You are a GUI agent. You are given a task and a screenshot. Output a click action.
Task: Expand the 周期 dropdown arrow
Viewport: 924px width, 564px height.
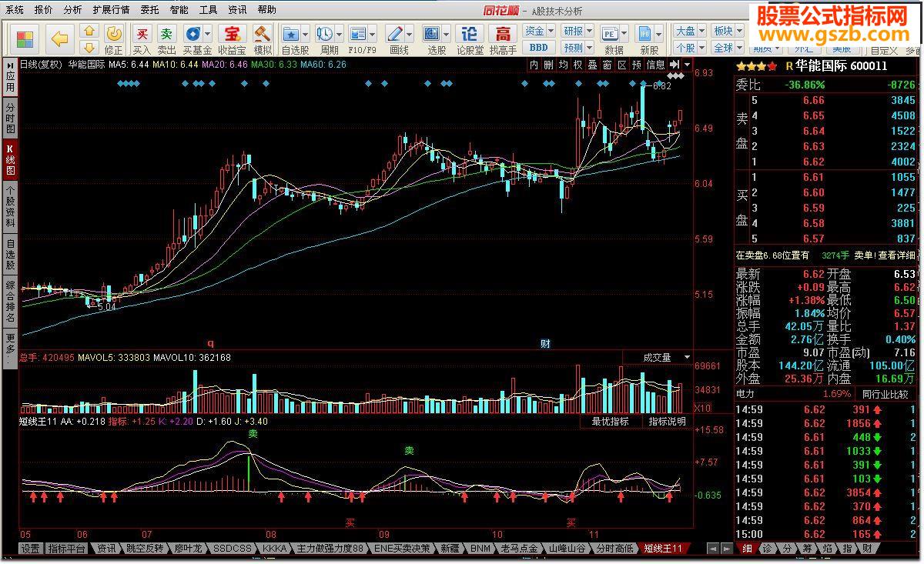click(x=340, y=35)
